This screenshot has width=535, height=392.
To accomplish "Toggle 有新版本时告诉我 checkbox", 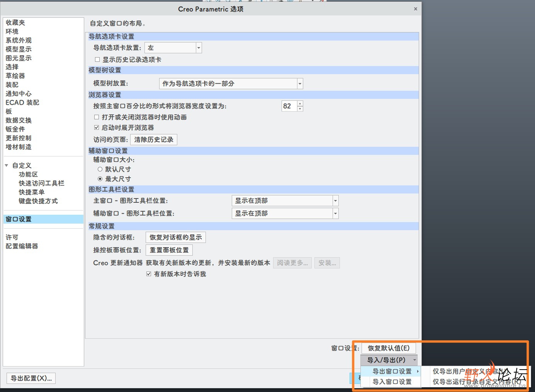I will (x=149, y=274).
